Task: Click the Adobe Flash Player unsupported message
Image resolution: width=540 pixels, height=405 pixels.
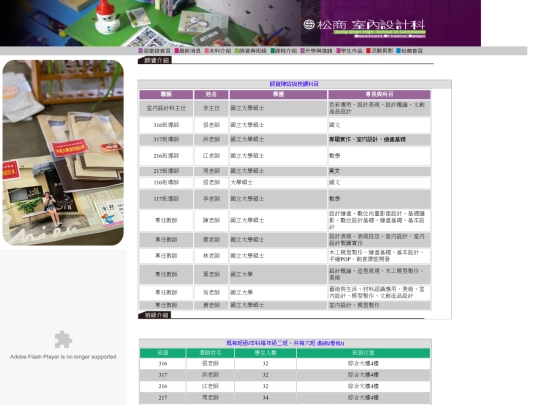Action: coord(63,357)
